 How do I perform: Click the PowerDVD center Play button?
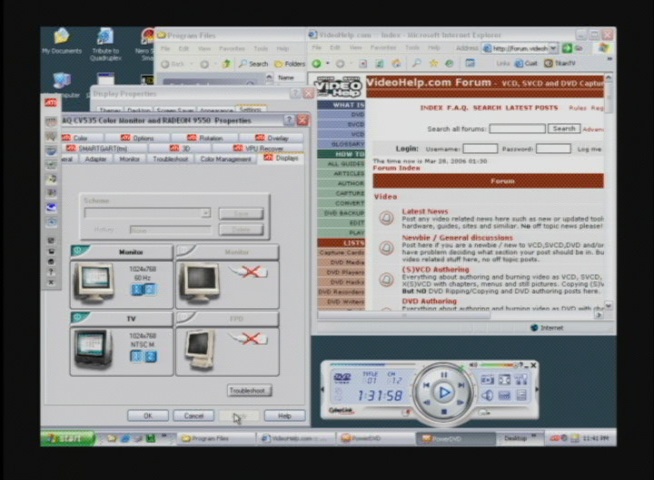(x=444, y=392)
